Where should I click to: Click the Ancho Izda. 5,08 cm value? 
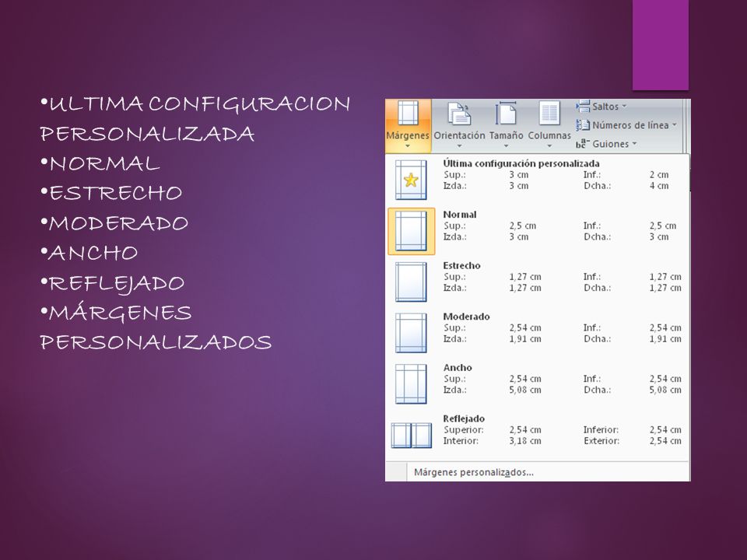525,390
